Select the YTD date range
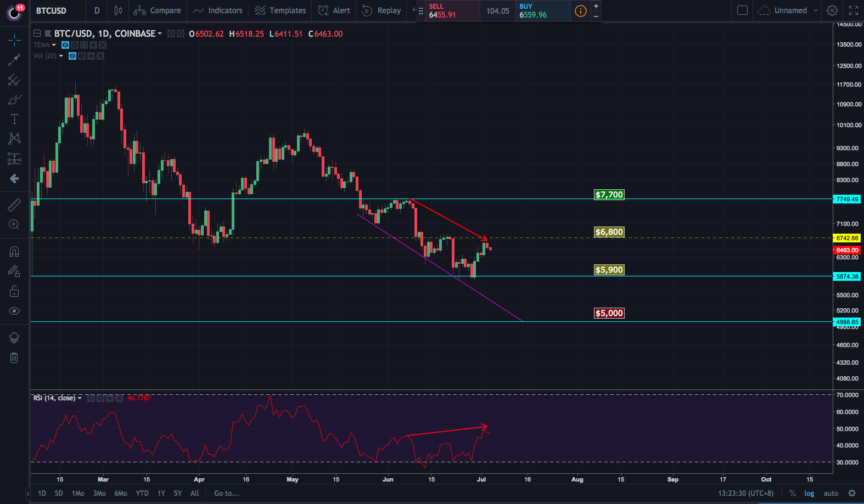Viewport: 864px width, 504px height. [142, 494]
